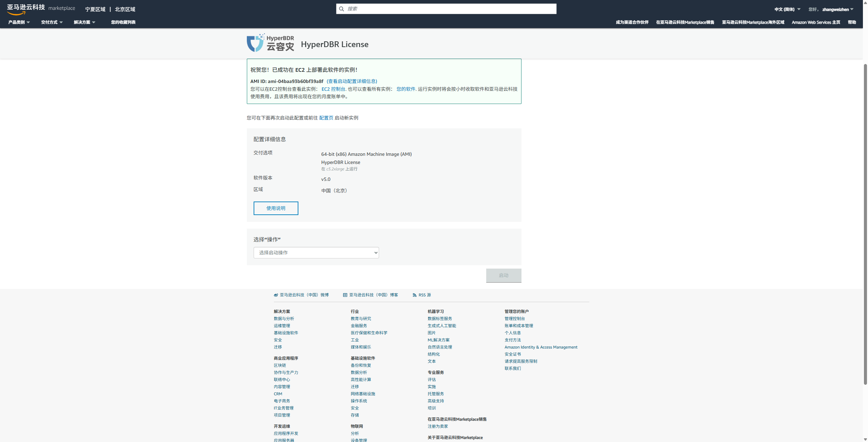868x442 pixels.
Task: Open 数据与分析 footer link
Action: [284, 319]
